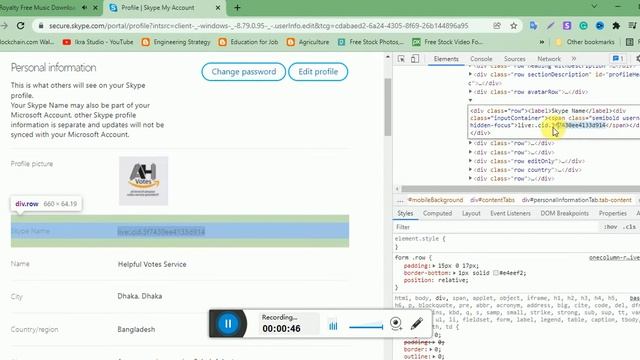The image size is (640, 360).
Task: Open the onecolumn stylesheet source link
Action: [x=614, y=258]
